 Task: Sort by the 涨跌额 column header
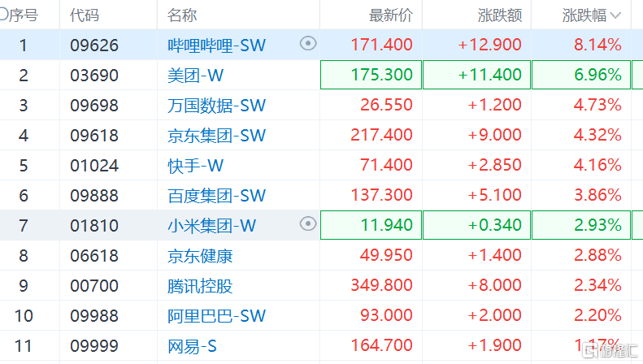499,15
